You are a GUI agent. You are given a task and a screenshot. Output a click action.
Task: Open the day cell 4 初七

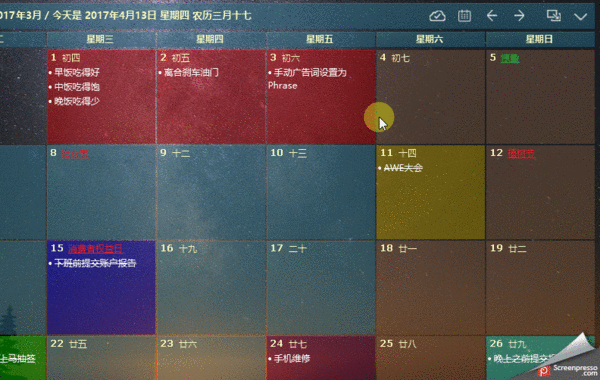430,97
